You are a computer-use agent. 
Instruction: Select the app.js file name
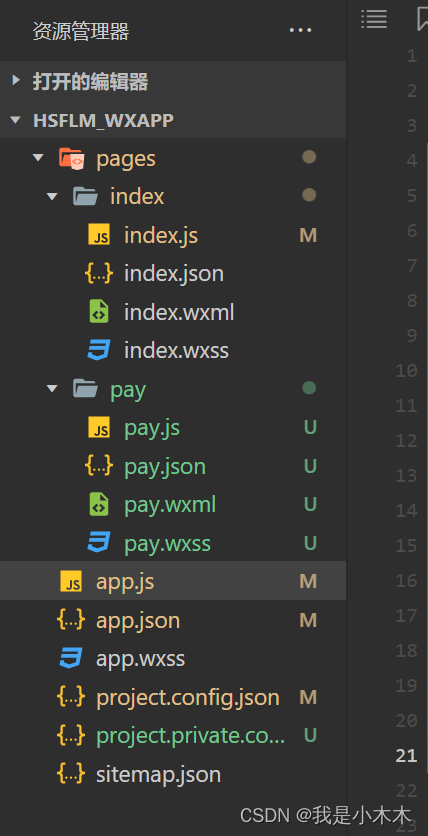coord(125,581)
